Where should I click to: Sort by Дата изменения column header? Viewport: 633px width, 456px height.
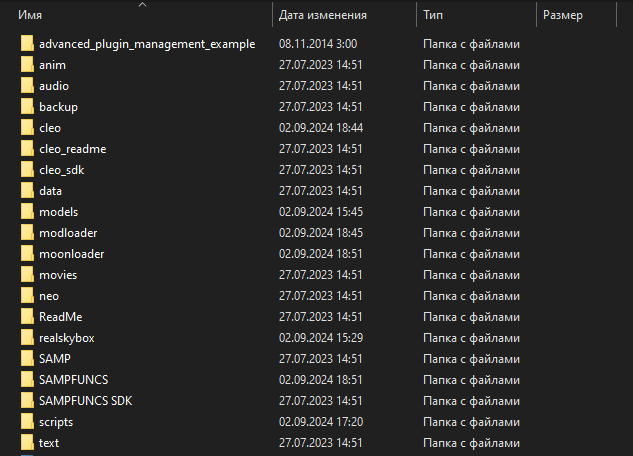[x=322, y=16]
